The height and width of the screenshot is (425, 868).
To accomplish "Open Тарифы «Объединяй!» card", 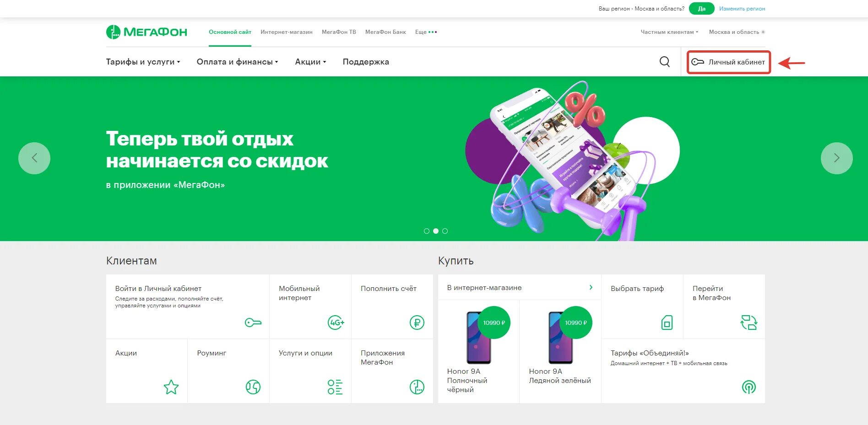I will pos(683,371).
